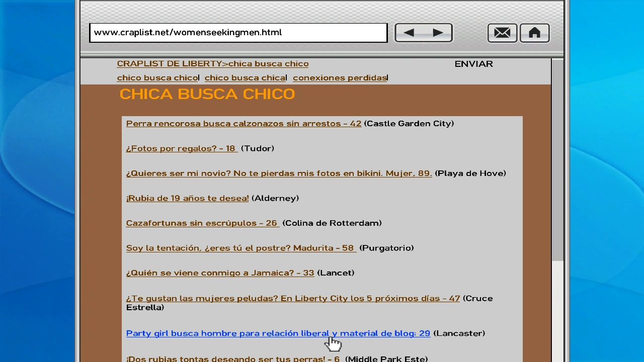Open the ¿Quién se viene conmigo a Jamaica? ad
The height and width of the screenshot is (362, 644).
[x=220, y=273]
